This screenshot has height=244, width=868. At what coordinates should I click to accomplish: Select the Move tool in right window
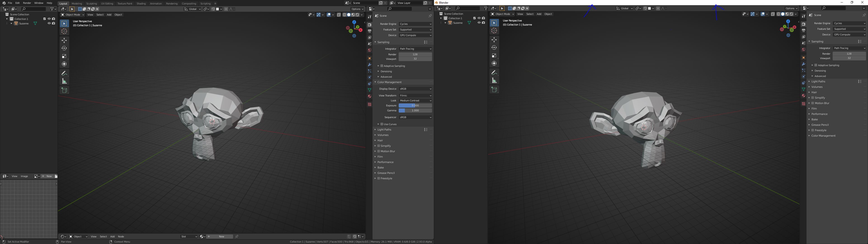click(494, 40)
